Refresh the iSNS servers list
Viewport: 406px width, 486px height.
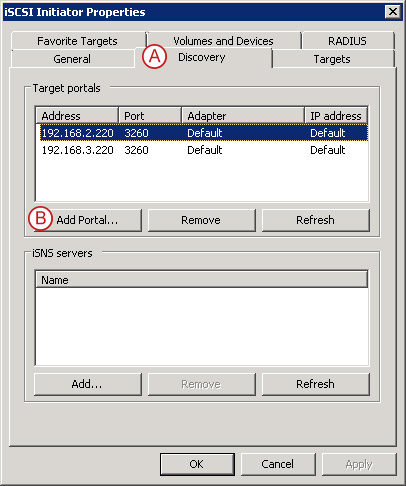[x=315, y=384]
